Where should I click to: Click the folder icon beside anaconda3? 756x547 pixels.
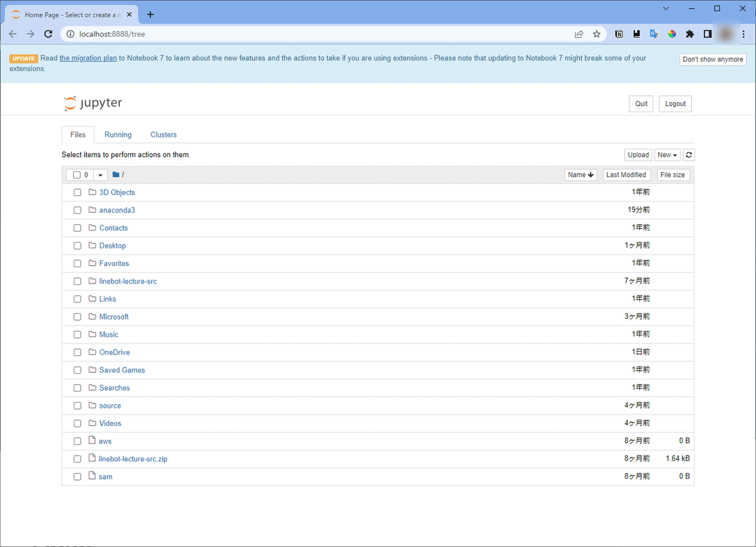click(x=92, y=210)
